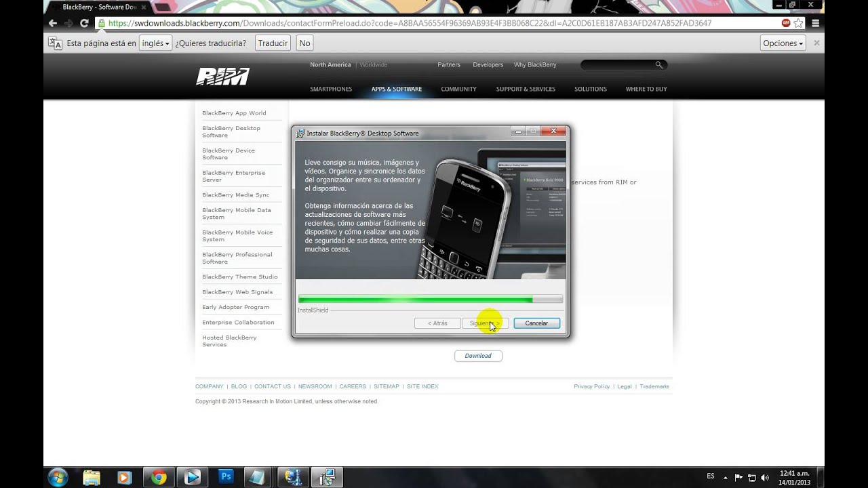
Task: Click the Traducir button
Action: pos(273,43)
